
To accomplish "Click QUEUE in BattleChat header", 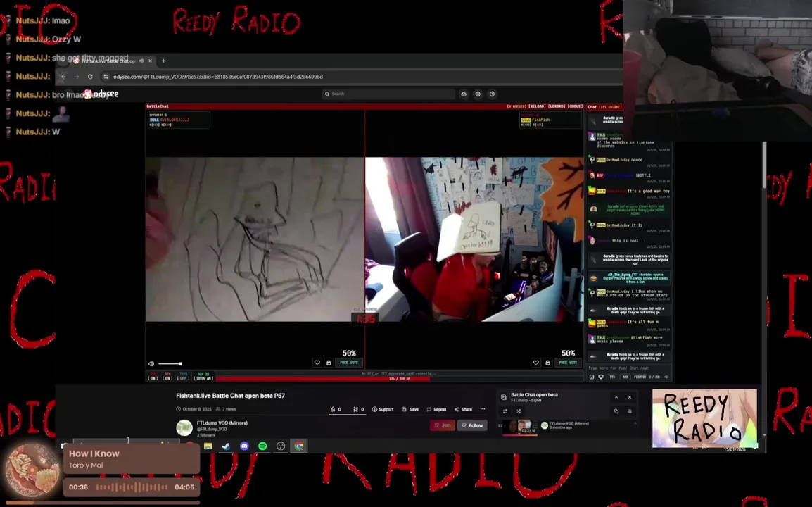I will click(575, 106).
